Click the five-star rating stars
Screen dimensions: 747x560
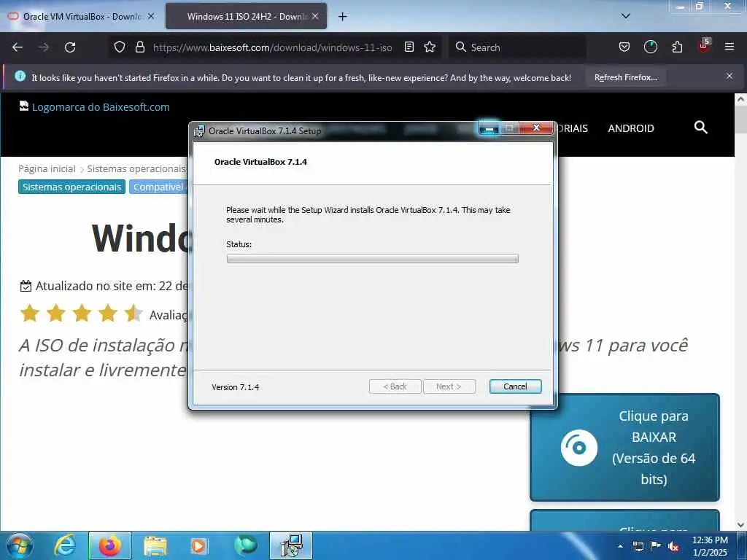coord(81,314)
